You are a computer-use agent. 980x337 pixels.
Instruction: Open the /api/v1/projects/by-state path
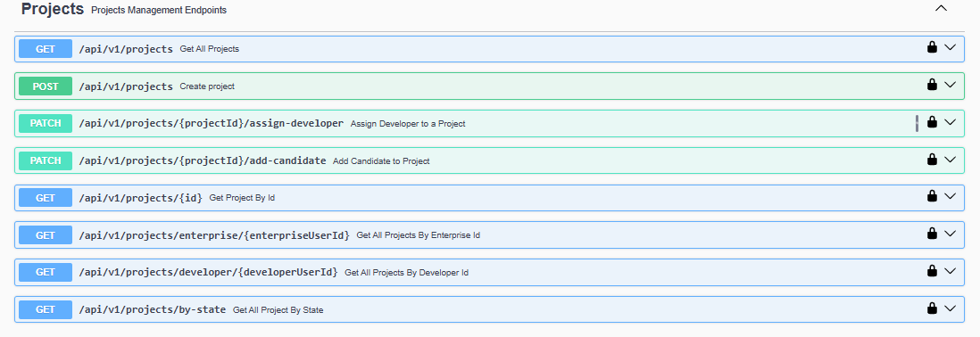pyautogui.click(x=153, y=309)
